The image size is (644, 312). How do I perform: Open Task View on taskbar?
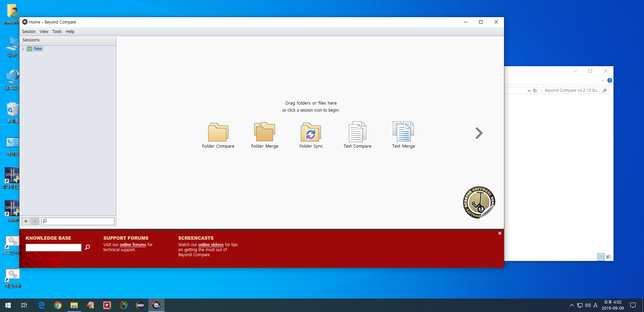click(x=24, y=305)
